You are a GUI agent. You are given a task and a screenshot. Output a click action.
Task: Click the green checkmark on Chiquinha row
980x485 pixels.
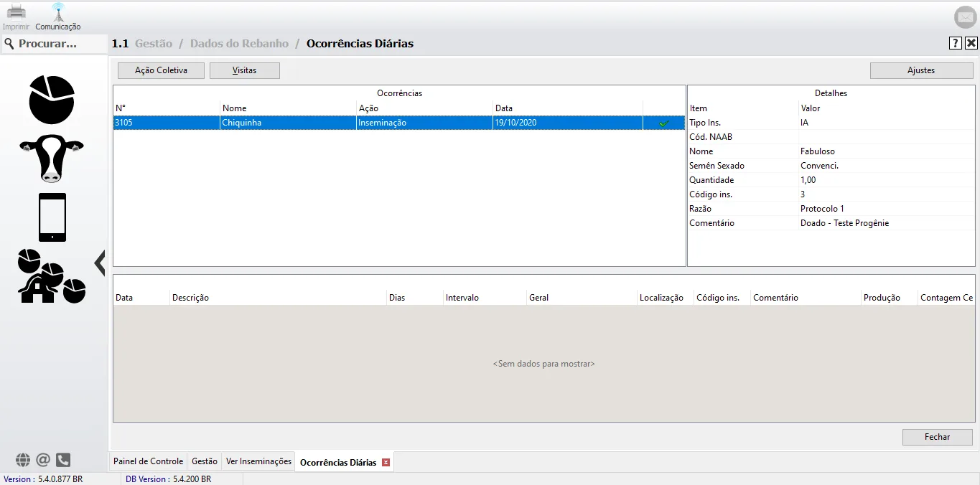(664, 123)
